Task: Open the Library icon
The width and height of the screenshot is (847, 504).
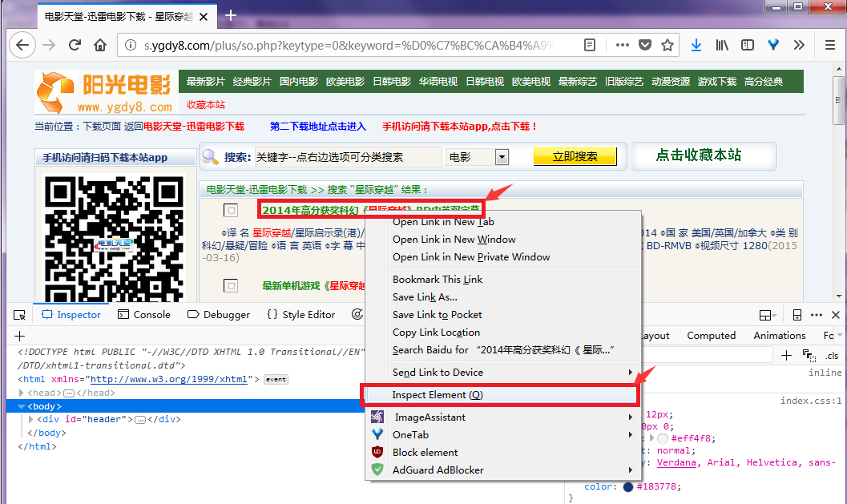Action: pos(722,45)
